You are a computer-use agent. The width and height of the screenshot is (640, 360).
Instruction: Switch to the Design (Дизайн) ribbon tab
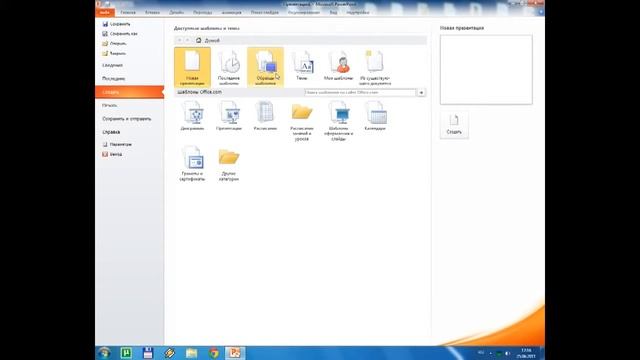coord(177,13)
